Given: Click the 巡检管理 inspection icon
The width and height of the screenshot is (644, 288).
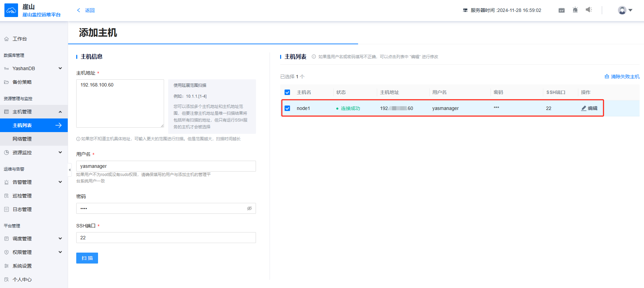Looking at the screenshot, I should (6, 196).
